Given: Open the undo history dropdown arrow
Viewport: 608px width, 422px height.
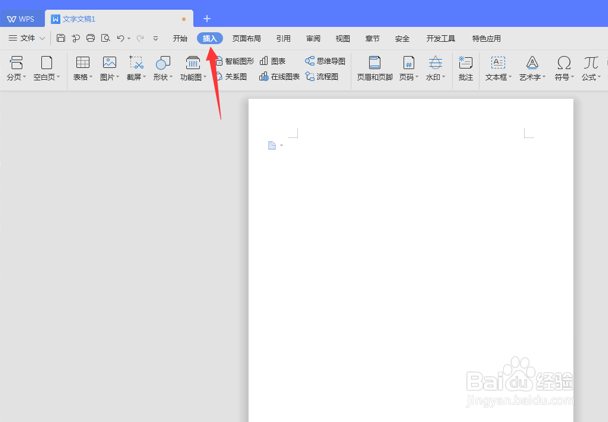Looking at the screenshot, I should [129, 38].
